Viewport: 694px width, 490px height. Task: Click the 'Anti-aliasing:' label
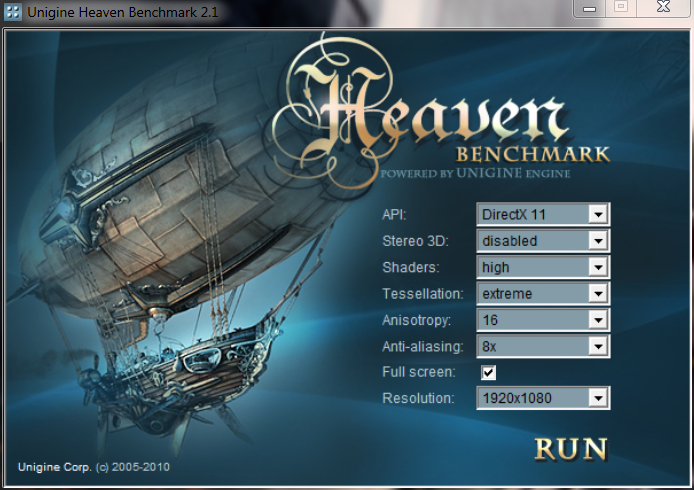click(x=423, y=346)
